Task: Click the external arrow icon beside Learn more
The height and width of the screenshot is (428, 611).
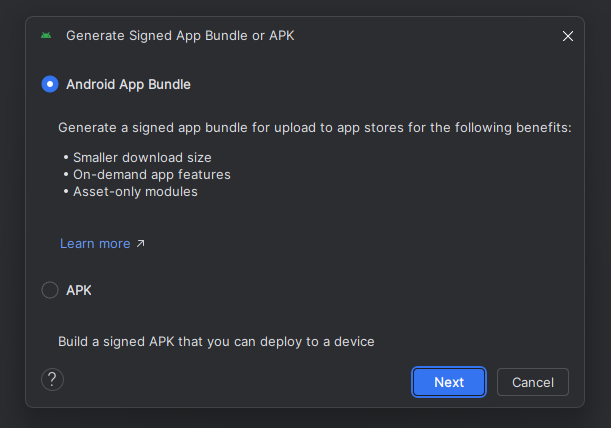Action: [140, 243]
